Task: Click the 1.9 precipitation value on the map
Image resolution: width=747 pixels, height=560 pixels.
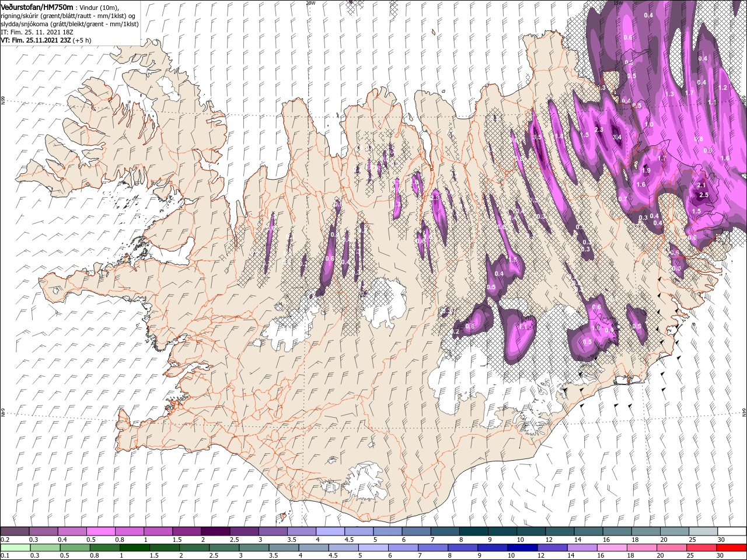Action: click(x=646, y=171)
